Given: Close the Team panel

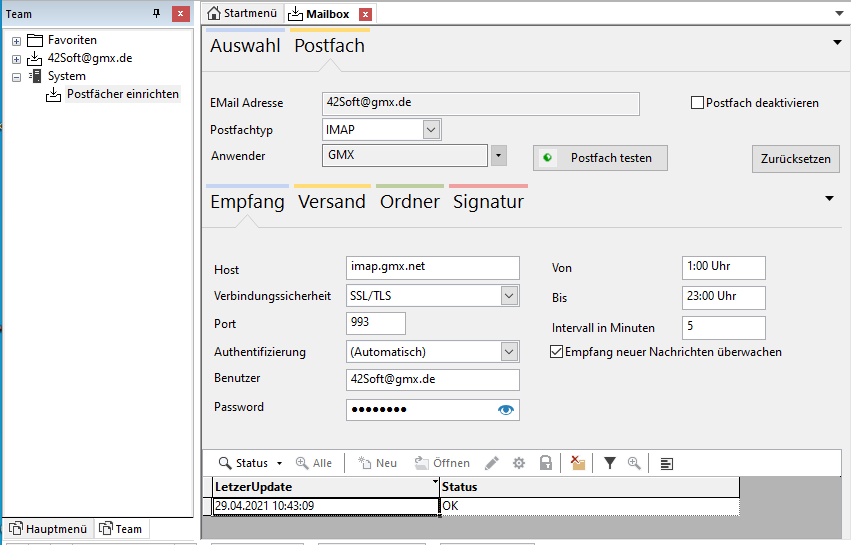Looking at the screenshot, I should click(181, 14).
